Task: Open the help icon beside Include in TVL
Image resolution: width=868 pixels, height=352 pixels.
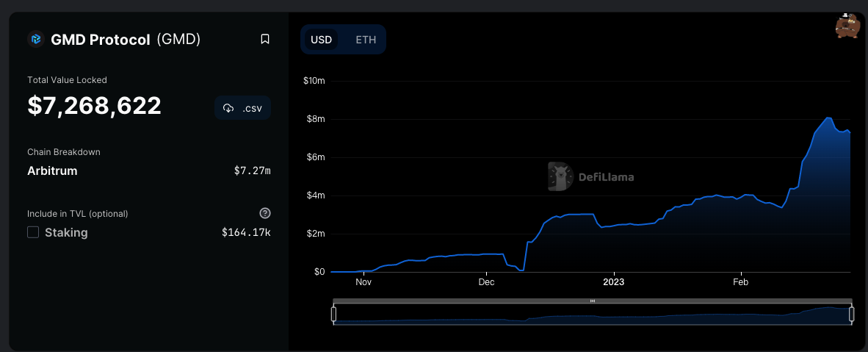Action: coord(265,213)
